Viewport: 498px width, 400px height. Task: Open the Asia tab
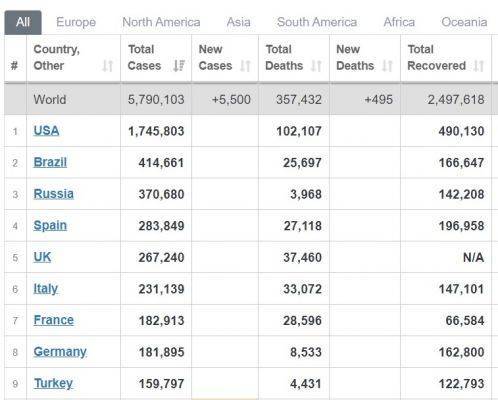pos(238,22)
